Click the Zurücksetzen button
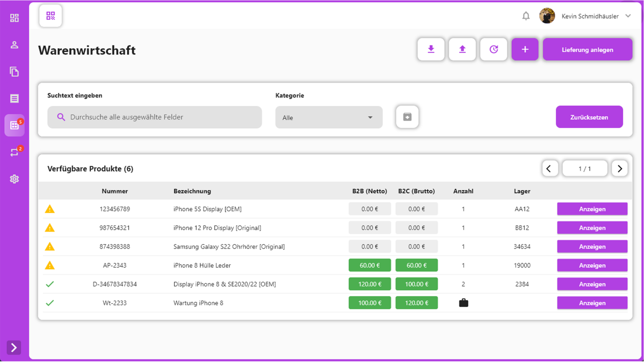Screen dimensions: 644x362 pos(589,117)
